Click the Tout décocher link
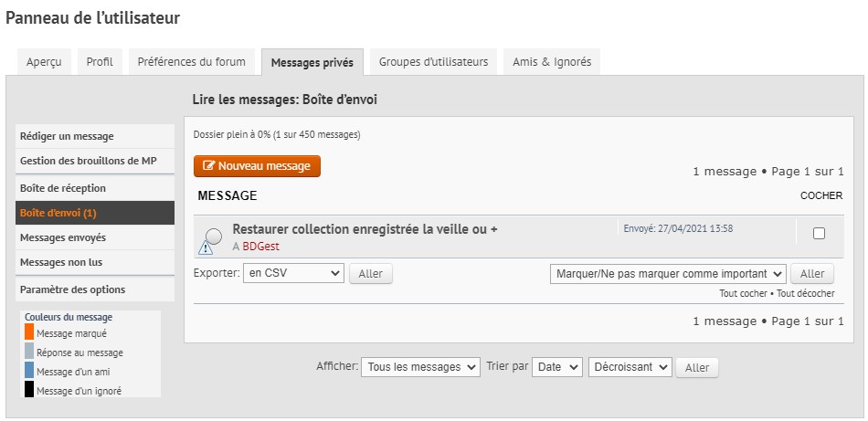Screen dimensions: 868x421 [807, 294]
